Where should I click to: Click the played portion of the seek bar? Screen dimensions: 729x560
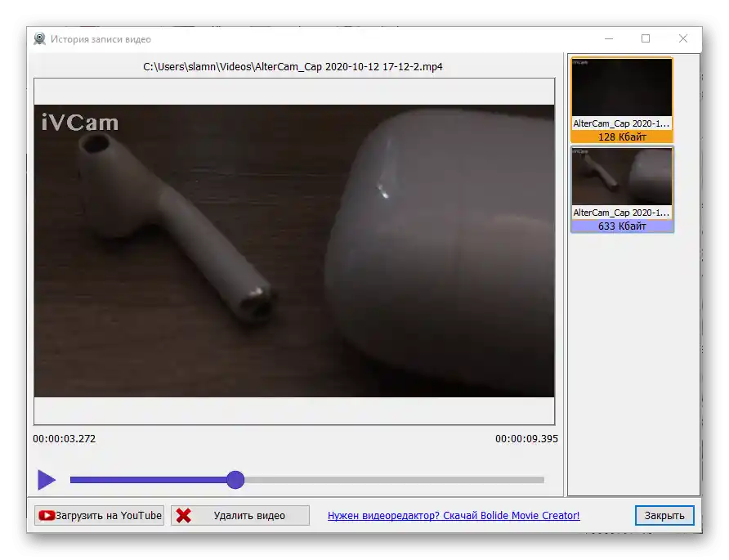149,480
